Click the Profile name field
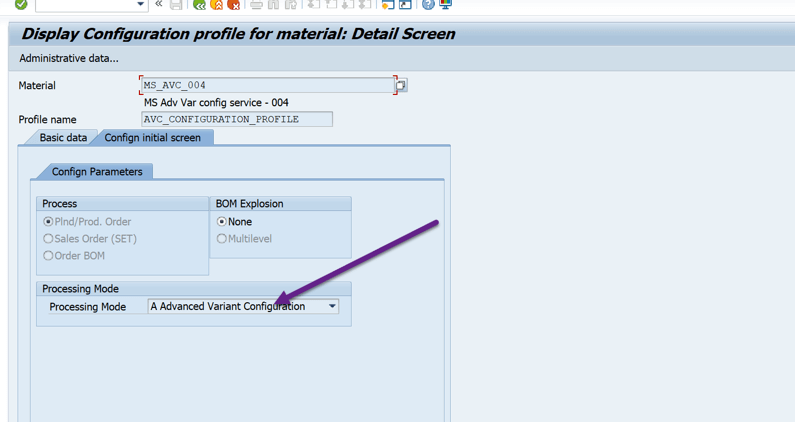 237,119
